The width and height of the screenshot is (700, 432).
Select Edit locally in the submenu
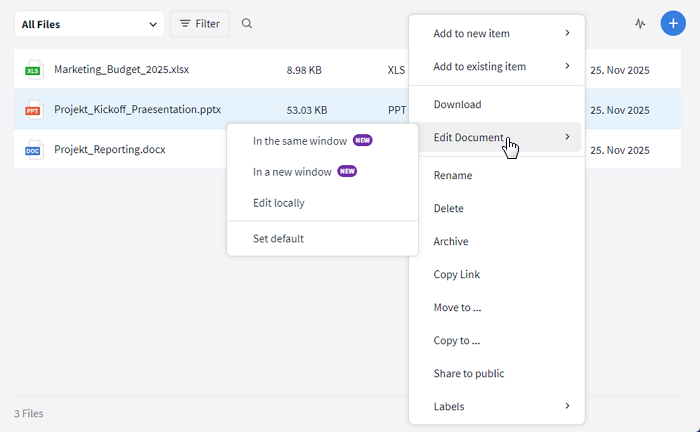(x=278, y=203)
